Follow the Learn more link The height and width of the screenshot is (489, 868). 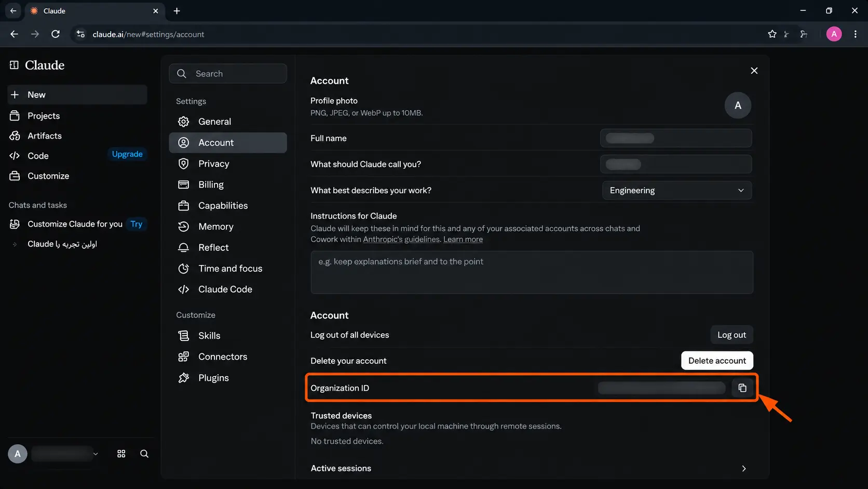[463, 239]
